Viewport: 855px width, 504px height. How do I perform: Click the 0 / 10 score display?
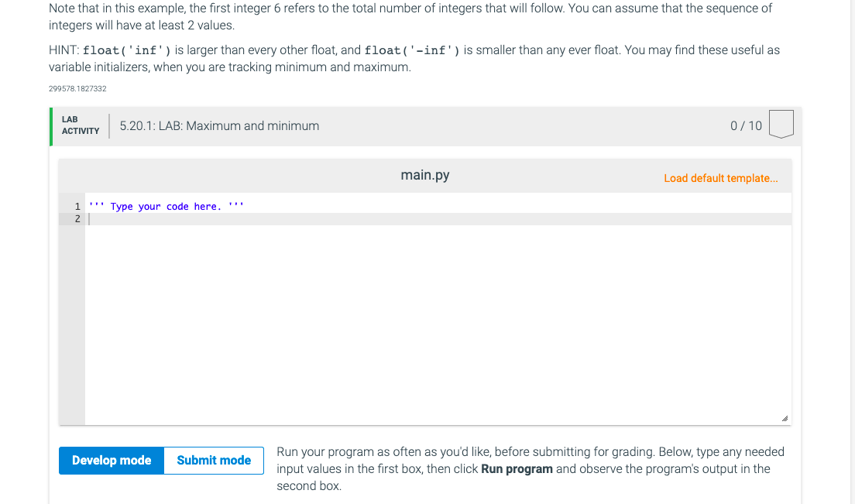[744, 125]
